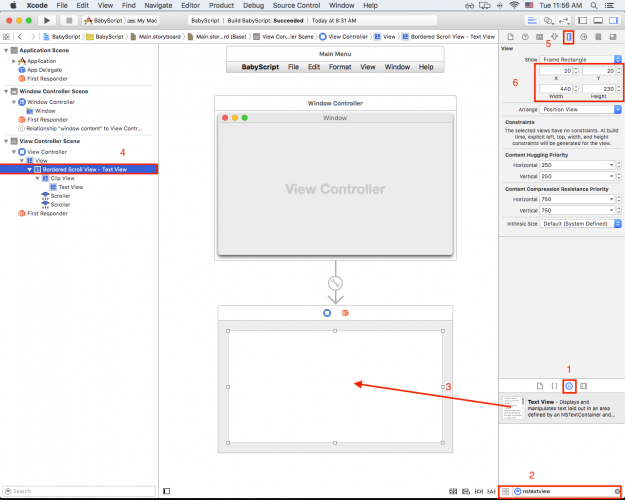Click the X position input field
Viewport: 625px width, 500px height.
pyautogui.click(x=556, y=71)
